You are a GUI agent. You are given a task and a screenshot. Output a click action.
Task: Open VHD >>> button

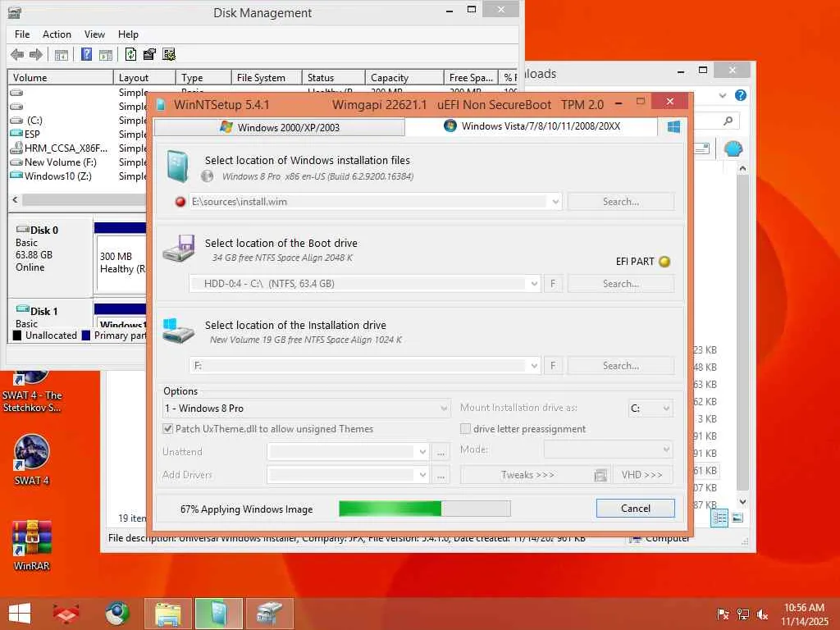tap(641, 475)
